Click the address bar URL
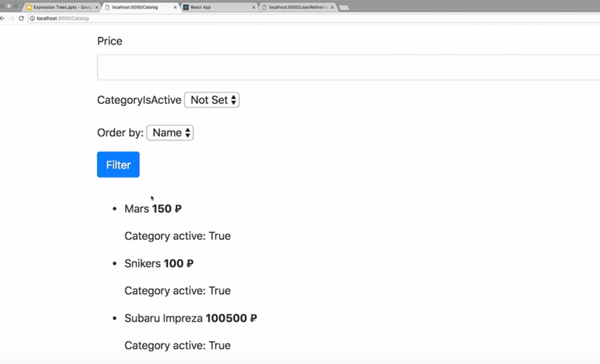The image size is (600, 364). coord(62,18)
